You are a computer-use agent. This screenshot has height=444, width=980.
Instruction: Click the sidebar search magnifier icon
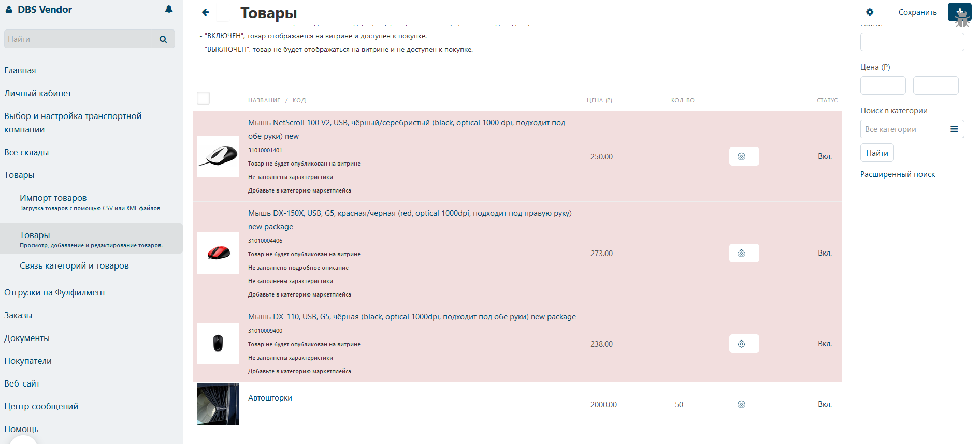(163, 39)
